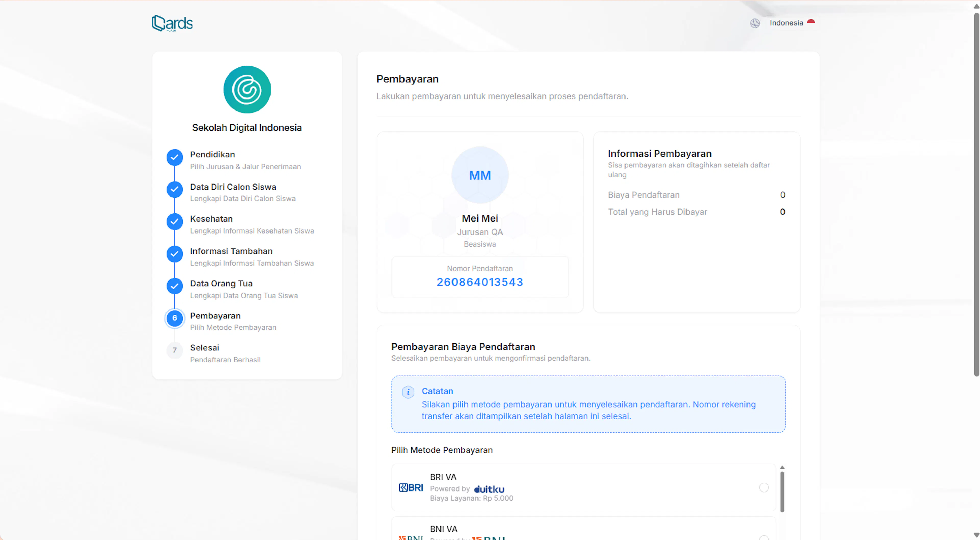Click the BRI VA payment method name
980x540 pixels.
[443, 477]
